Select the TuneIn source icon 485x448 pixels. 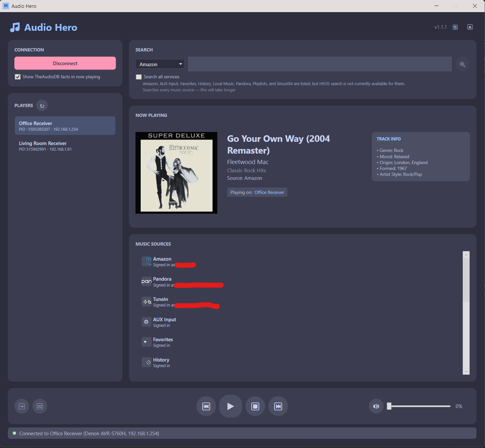click(146, 301)
